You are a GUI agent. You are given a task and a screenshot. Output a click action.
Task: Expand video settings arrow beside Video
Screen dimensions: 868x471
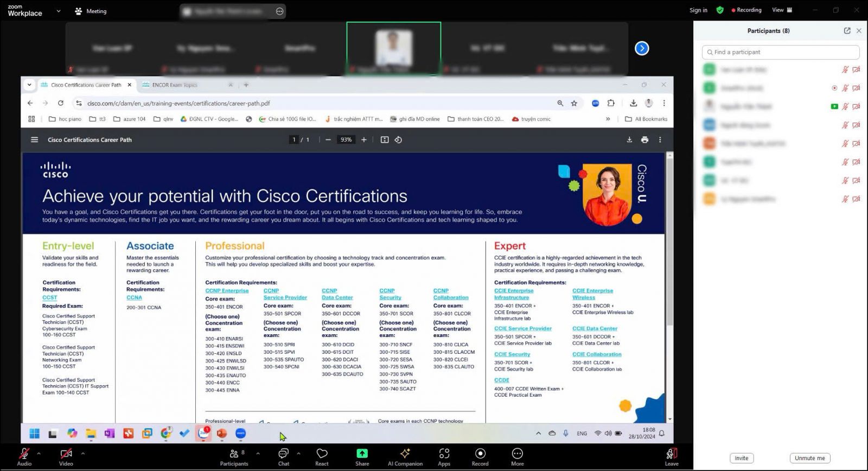tap(82, 453)
